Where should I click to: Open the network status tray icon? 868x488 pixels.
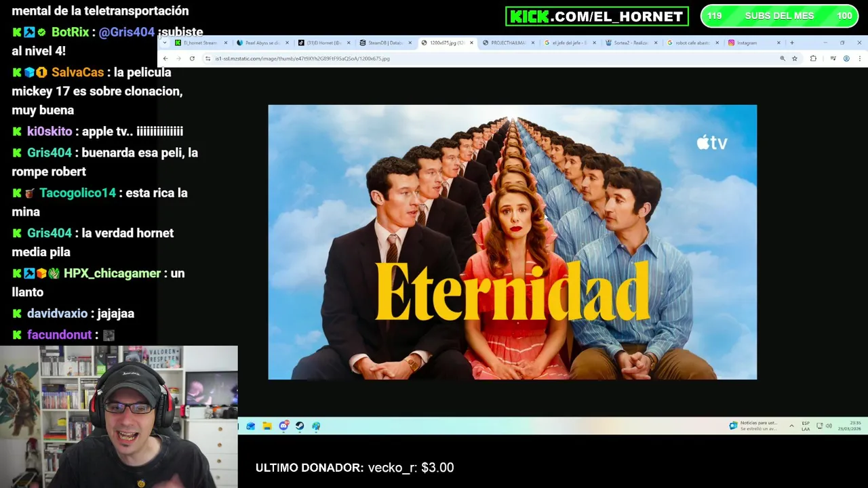pos(820,426)
